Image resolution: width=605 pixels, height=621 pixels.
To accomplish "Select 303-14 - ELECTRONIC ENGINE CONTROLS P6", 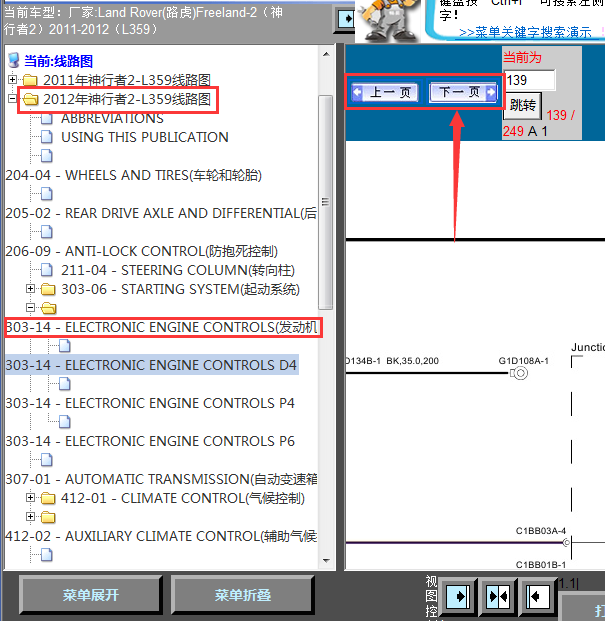I will 150,441.
